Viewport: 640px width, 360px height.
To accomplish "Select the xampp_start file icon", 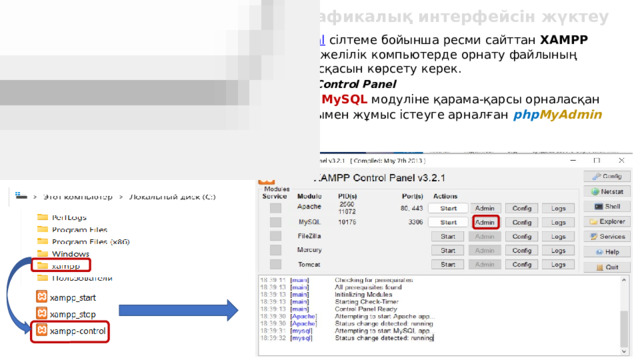I will coord(42,297).
